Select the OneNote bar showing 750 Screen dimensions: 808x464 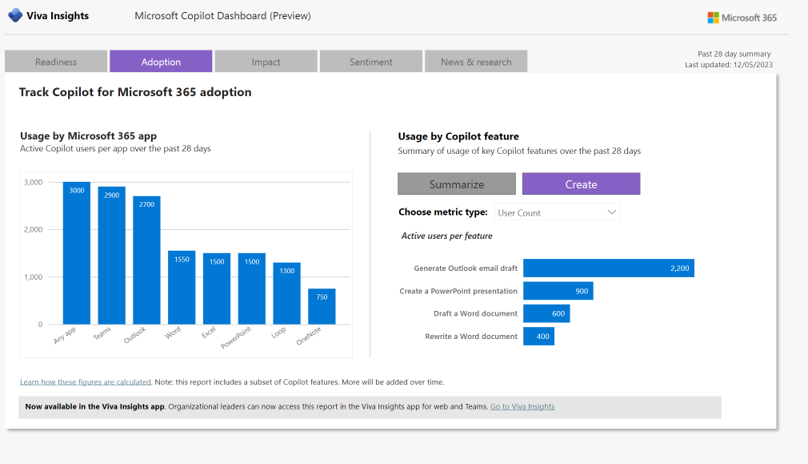pos(322,306)
